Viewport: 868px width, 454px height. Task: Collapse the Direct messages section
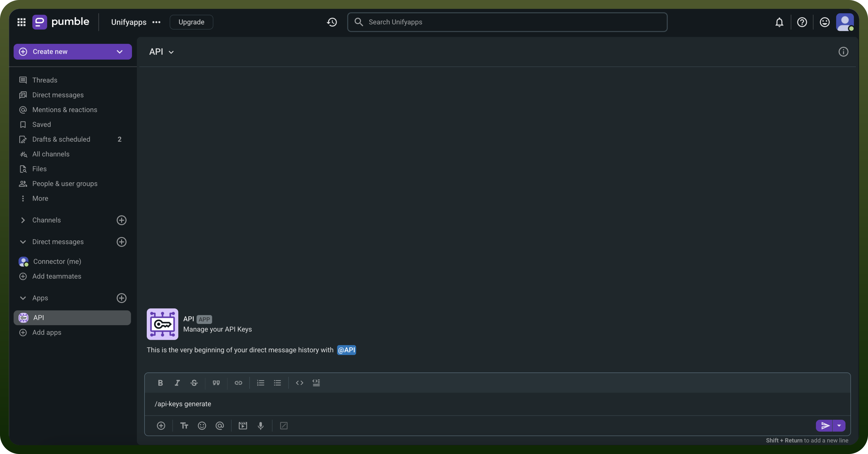(23, 242)
